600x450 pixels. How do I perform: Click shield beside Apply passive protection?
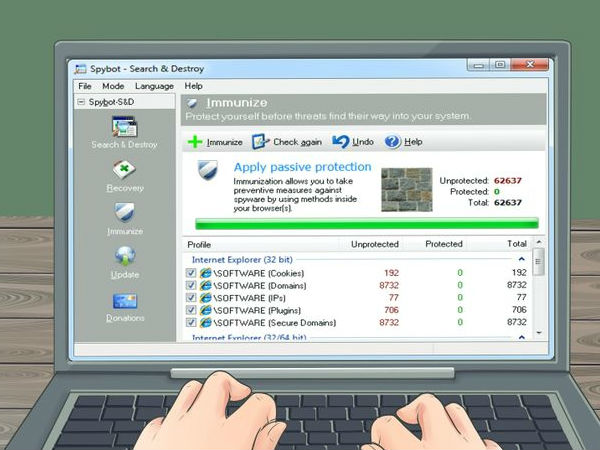tap(207, 170)
